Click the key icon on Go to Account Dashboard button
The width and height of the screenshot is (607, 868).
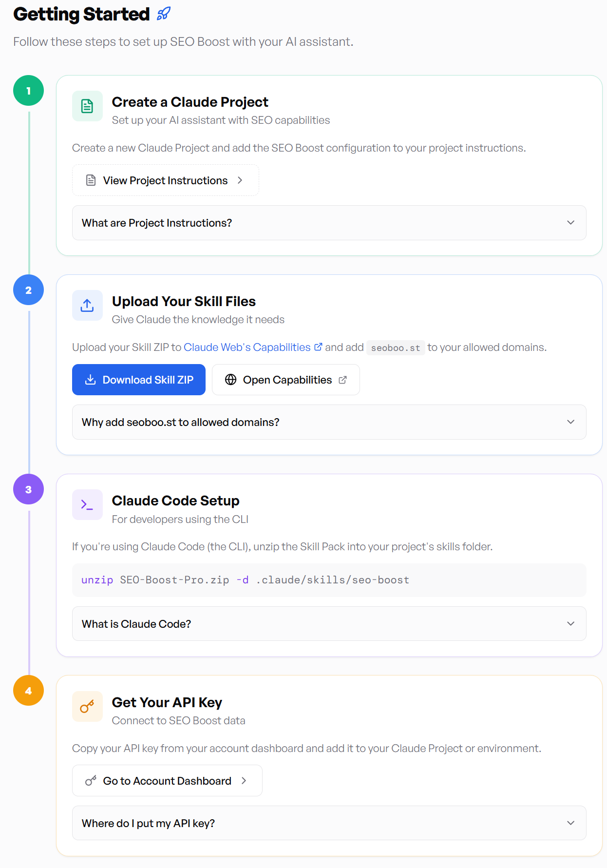click(x=90, y=780)
